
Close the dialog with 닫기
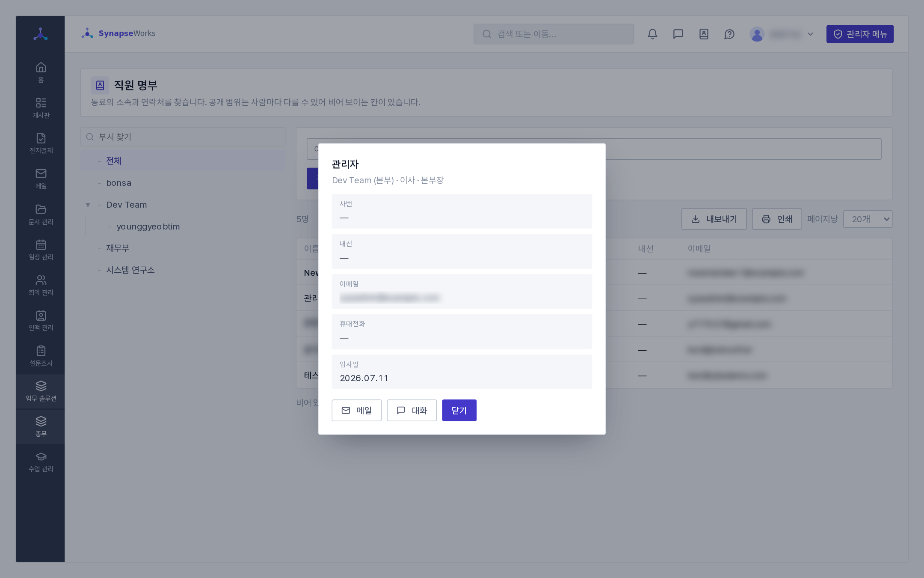point(459,410)
